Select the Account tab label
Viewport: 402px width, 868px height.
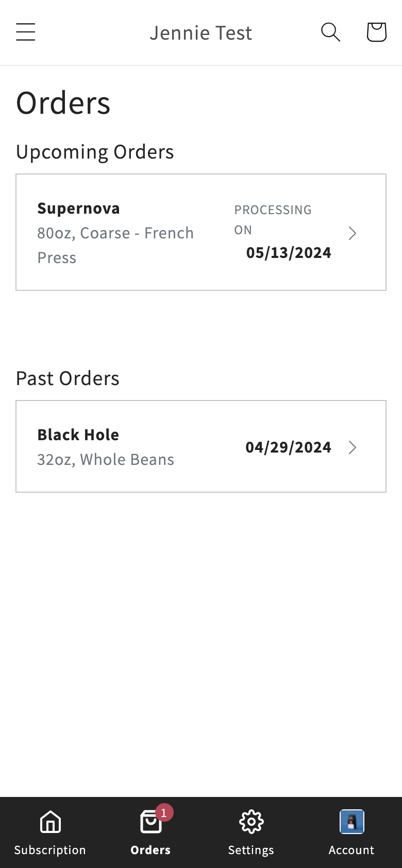click(351, 850)
